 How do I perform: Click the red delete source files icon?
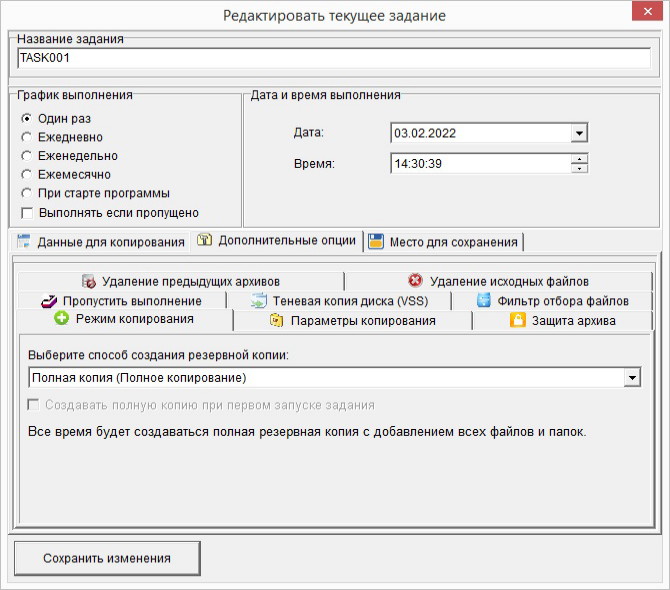coord(415,281)
